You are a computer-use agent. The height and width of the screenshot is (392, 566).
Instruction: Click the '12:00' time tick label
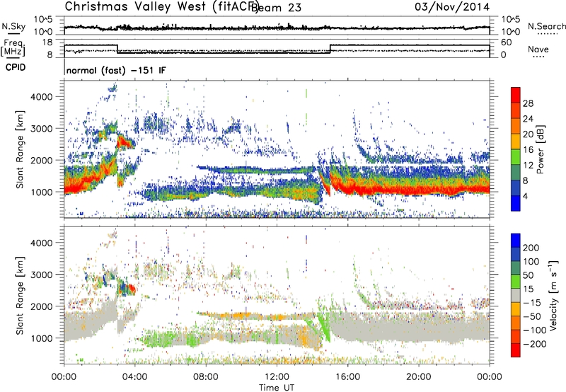277,377
